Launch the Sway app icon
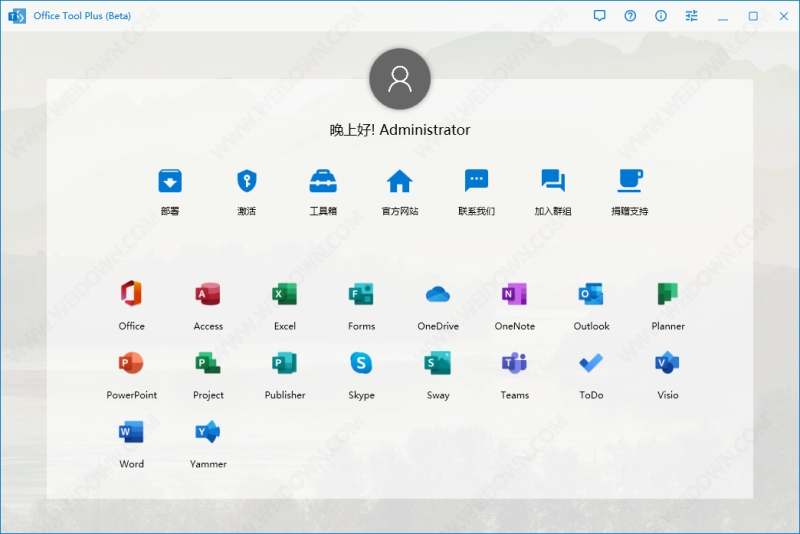This screenshot has height=534, width=800. tap(438, 363)
